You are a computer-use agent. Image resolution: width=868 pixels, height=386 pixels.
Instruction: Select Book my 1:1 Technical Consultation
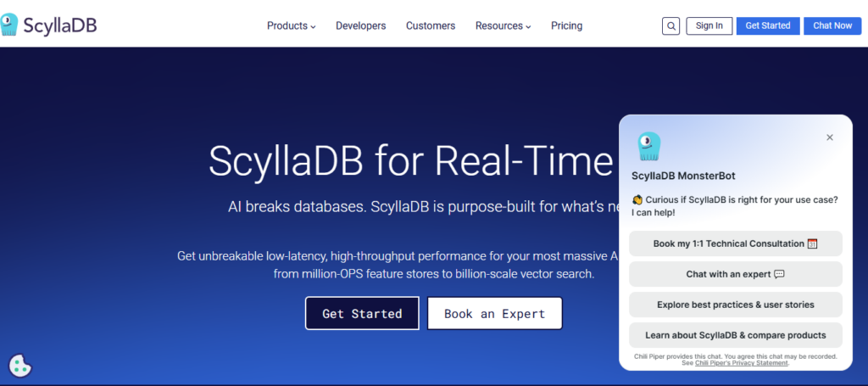pos(736,243)
